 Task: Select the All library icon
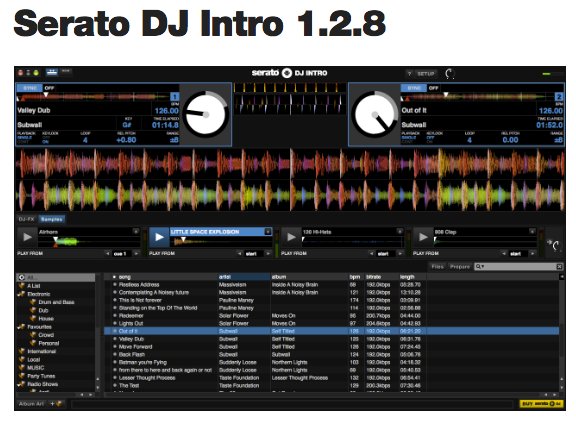coord(21,277)
